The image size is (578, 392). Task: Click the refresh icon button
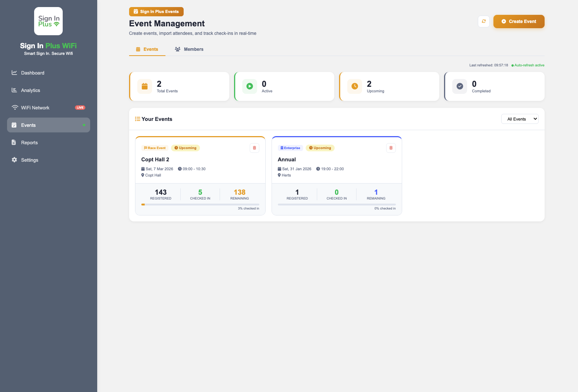pos(483,22)
